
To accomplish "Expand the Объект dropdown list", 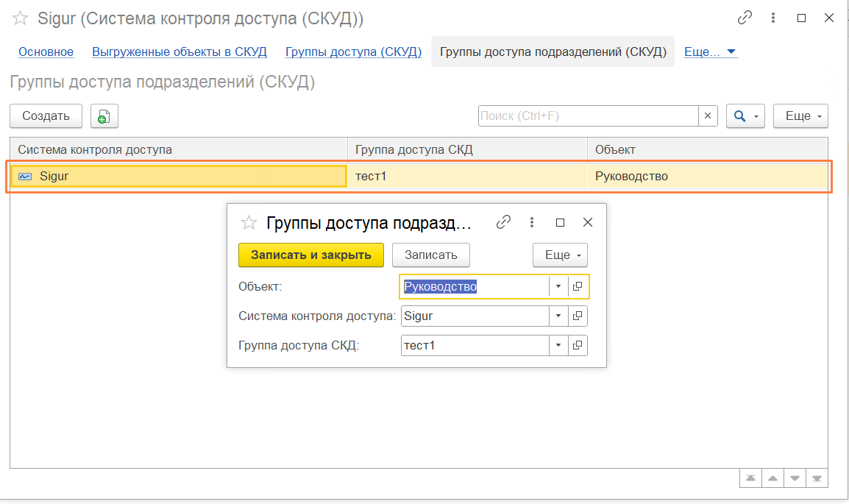I will point(558,286).
